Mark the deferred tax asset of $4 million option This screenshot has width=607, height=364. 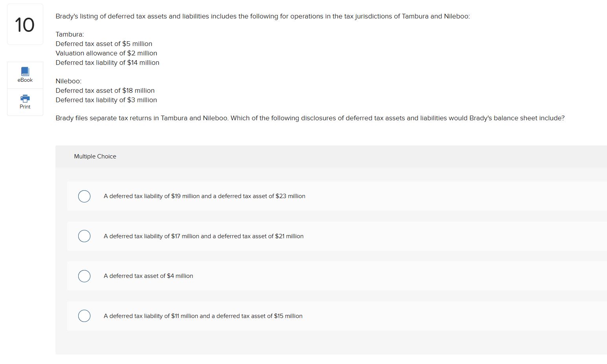84,276
